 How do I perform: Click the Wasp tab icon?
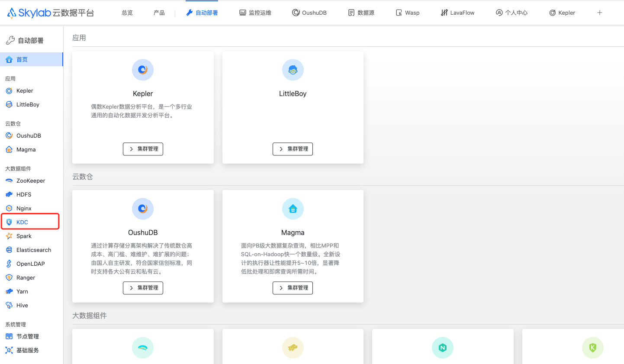point(399,13)
